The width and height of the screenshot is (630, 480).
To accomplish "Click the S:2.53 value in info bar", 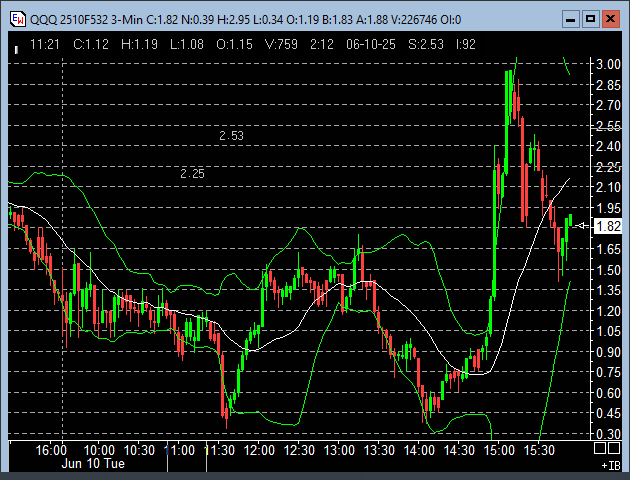I will 426,44.
